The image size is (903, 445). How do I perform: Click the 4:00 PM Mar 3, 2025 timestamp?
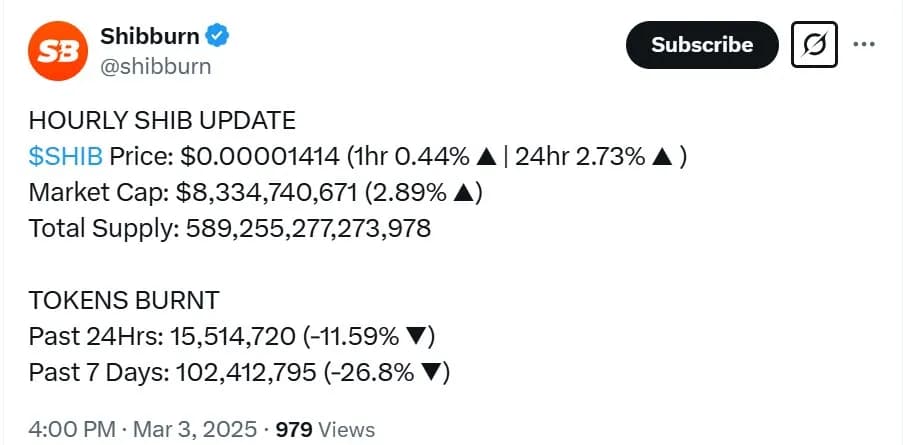coord(142,429)
